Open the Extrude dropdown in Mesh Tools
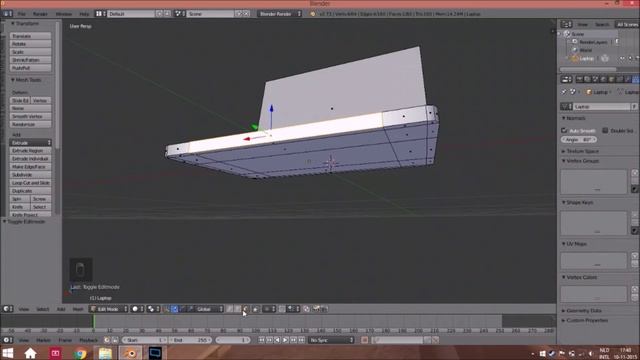Screen dimensions: 640x360 click(31, 142)
